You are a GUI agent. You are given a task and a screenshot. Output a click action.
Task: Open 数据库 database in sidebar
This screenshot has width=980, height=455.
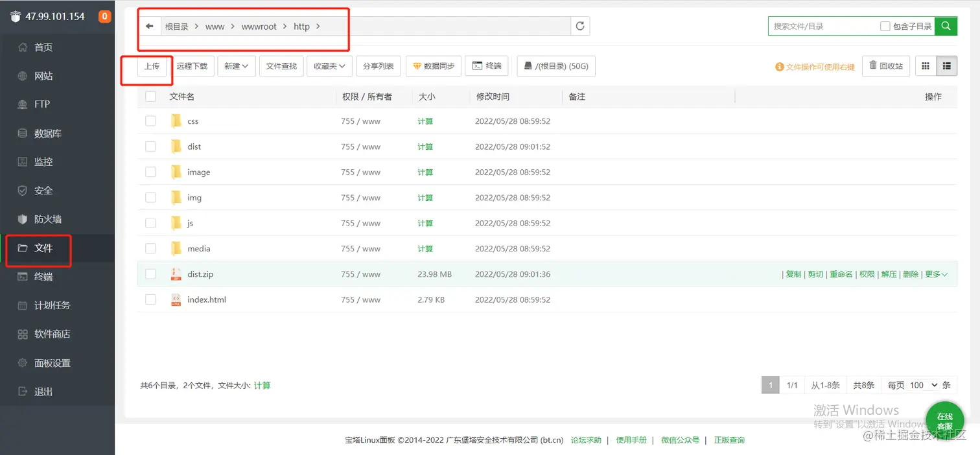click(48, 134)
